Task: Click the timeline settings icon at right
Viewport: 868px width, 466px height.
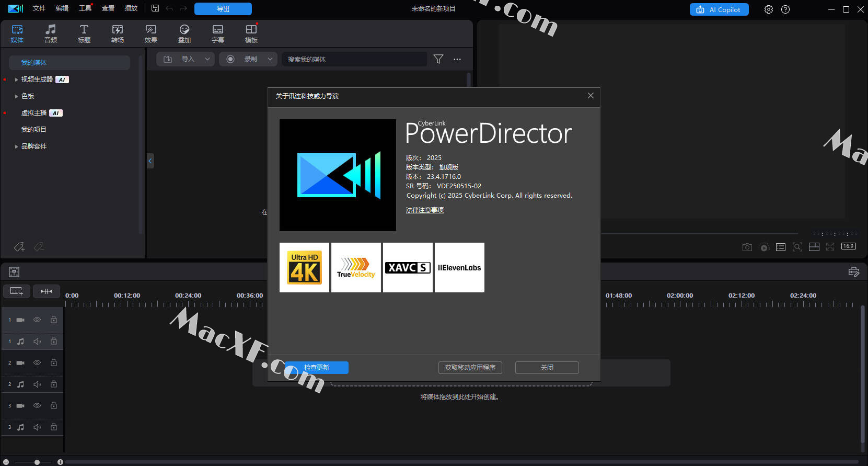Action: point(854,272)
